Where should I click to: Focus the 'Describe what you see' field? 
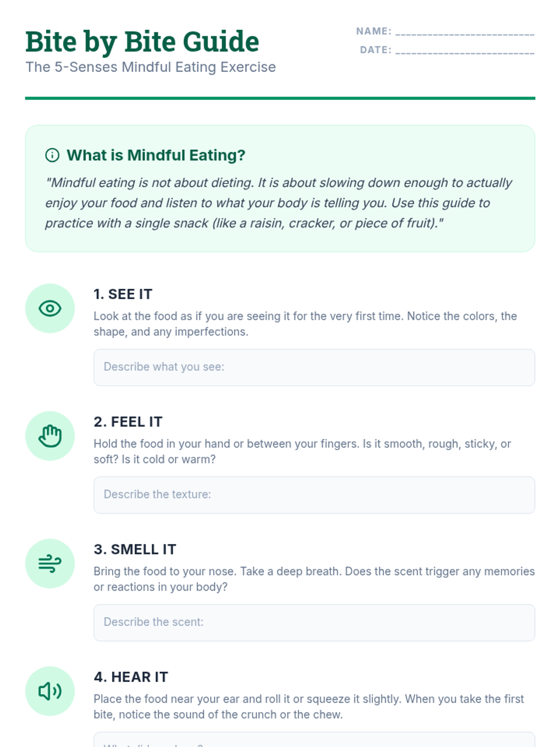point(314,367)
